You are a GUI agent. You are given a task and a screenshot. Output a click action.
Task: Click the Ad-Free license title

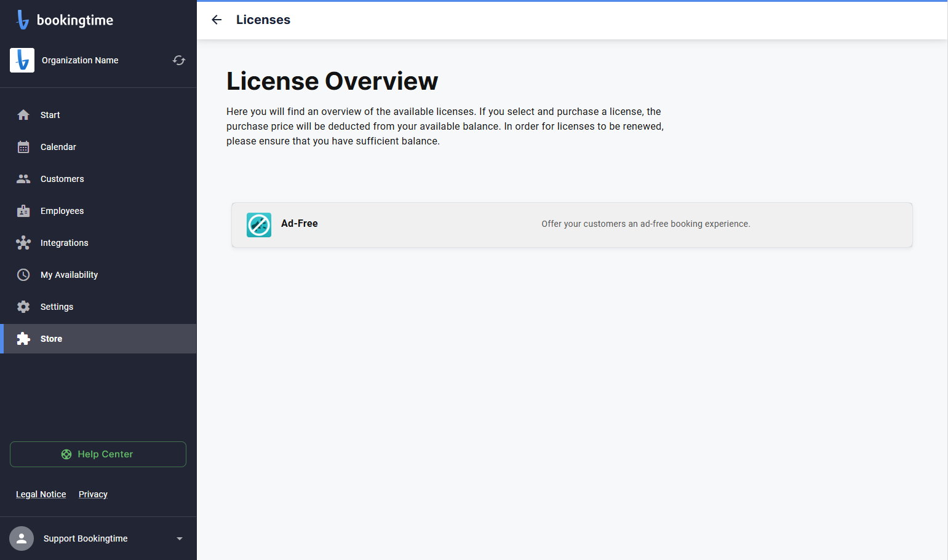[300, 224]
